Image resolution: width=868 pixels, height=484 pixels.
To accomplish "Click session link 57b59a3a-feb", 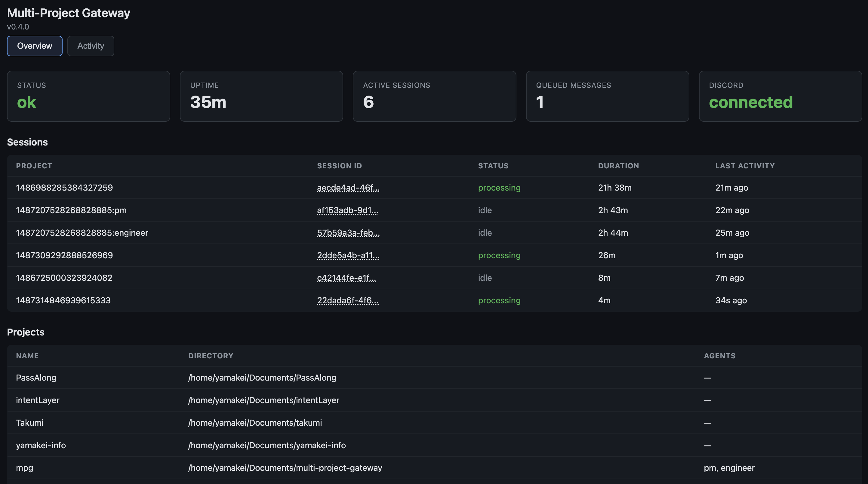I will [x=348, y=233].
